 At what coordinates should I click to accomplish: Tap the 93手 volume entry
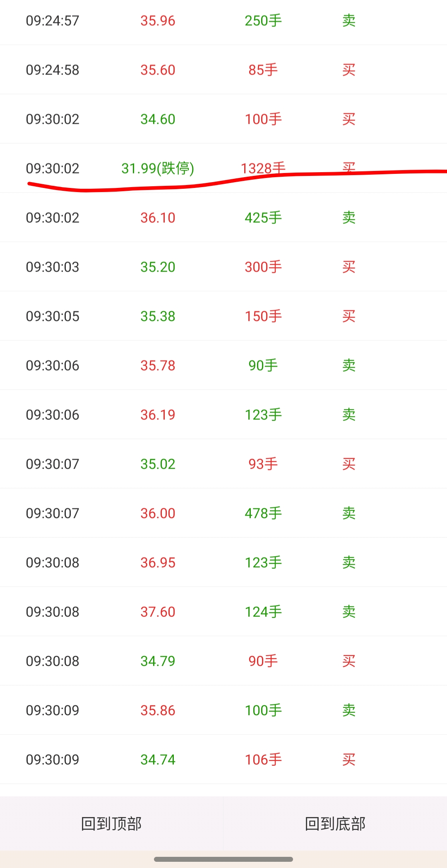[x=263, y=464]
